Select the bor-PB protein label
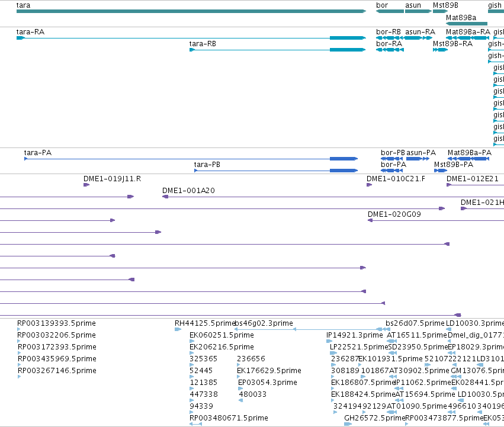The image size is (504, 427). (393, 153)
